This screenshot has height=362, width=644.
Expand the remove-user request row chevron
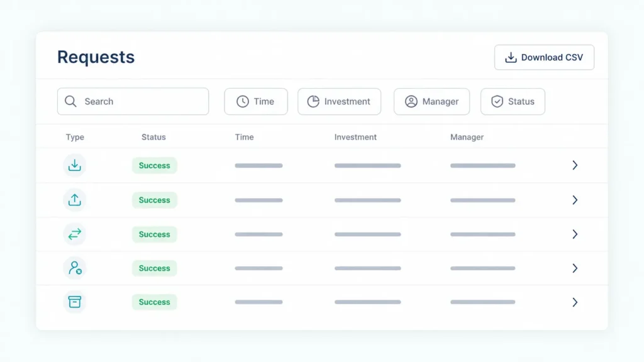point(575,268)
